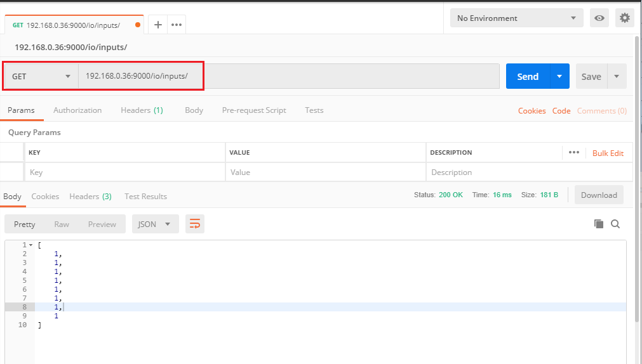Click the vertical scrollbar on the right
Screen dimensions: 642x364
[637, 180]
